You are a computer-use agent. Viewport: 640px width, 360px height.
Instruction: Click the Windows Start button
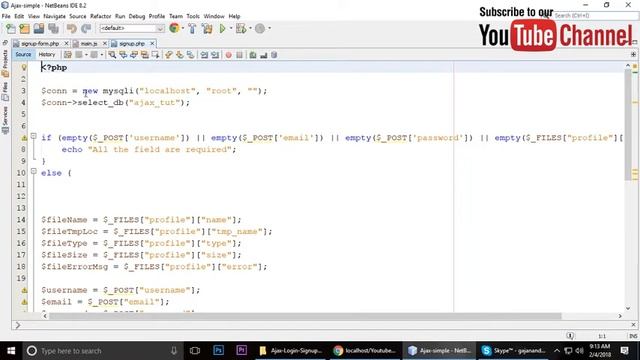click(x=11, y=351)
